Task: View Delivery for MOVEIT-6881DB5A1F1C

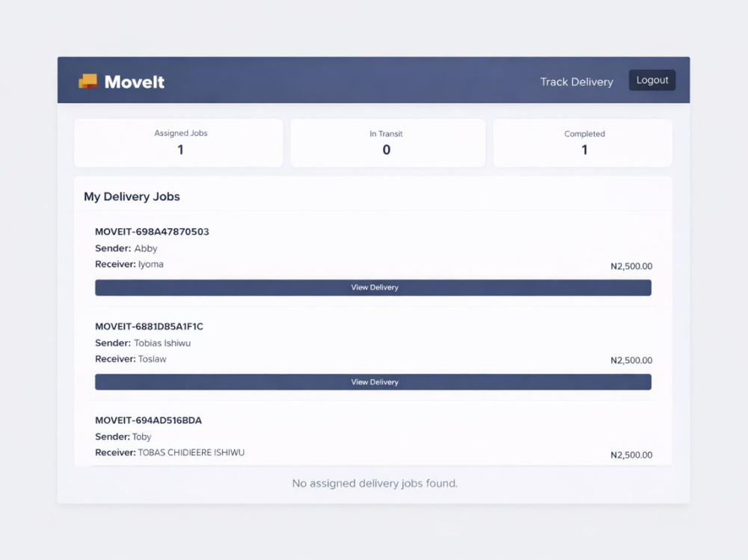Action: [373, 382]
